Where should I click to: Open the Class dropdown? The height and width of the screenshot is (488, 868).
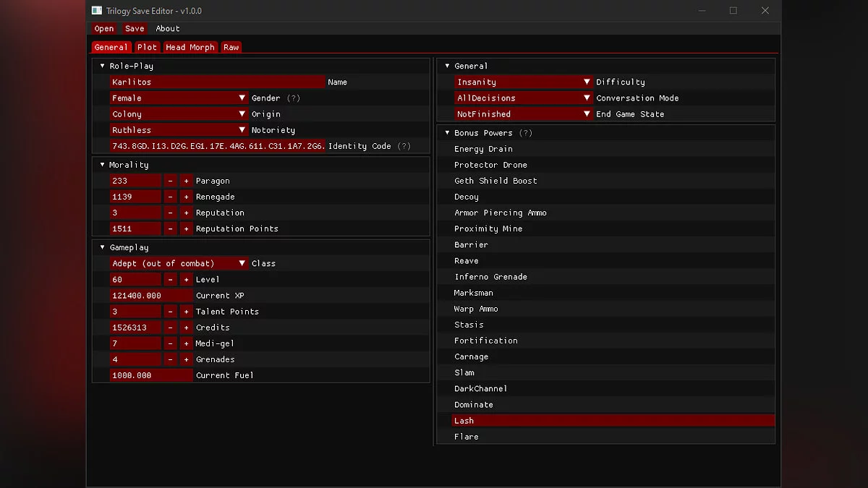179,264
